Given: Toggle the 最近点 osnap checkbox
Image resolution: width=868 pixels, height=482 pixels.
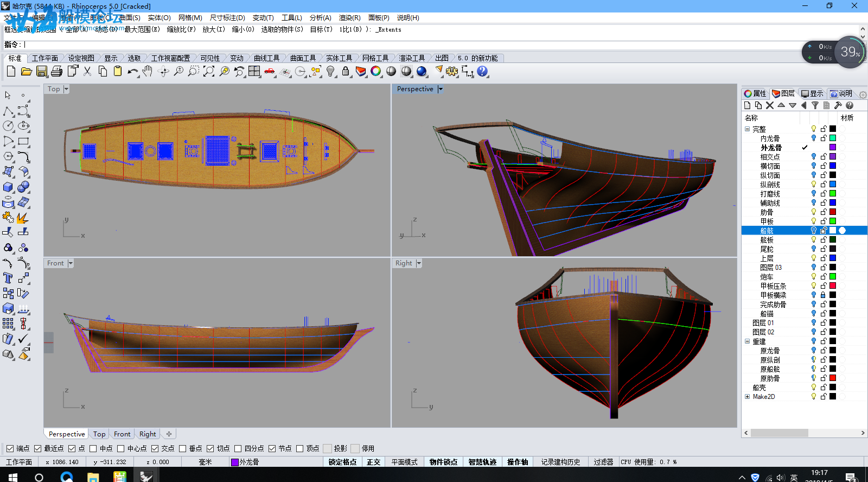Looking at the screenshot, I should point(37,448).
